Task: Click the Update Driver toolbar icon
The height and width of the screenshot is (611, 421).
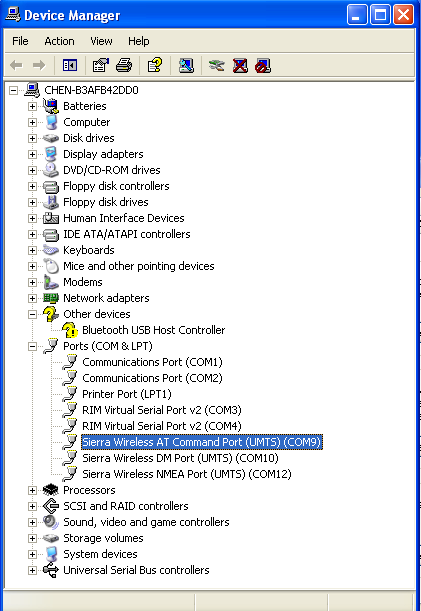Action: (x=217, y=65)
